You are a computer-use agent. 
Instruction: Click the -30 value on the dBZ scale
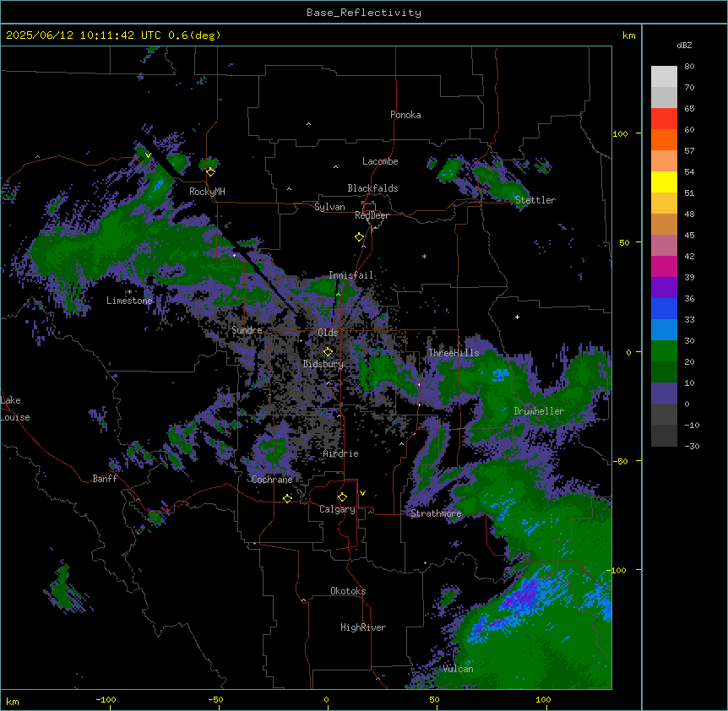tap(692, 446)
